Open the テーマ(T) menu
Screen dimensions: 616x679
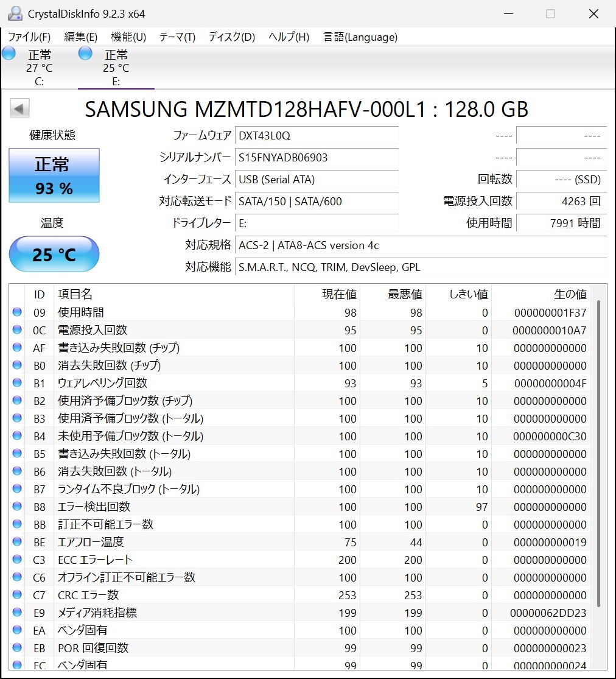point(177,37)
